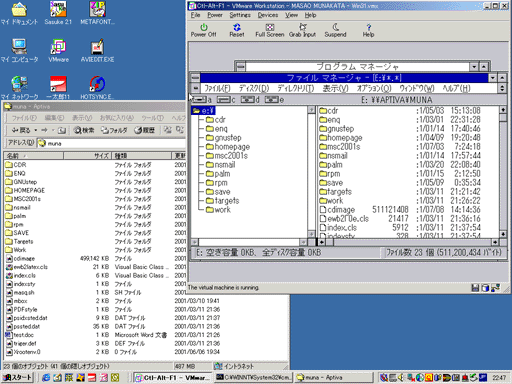Click the 戻る back button in Explorer

(21, 130)
